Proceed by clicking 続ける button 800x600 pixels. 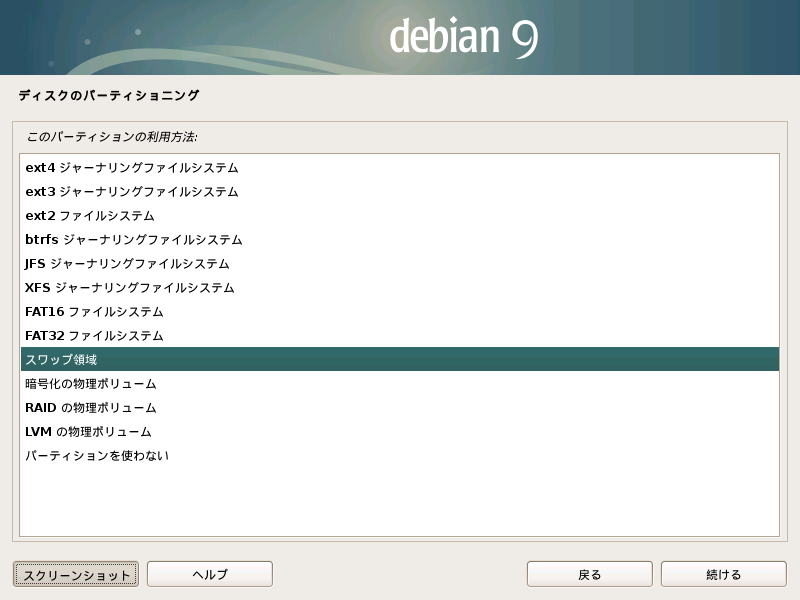point(724,574)
